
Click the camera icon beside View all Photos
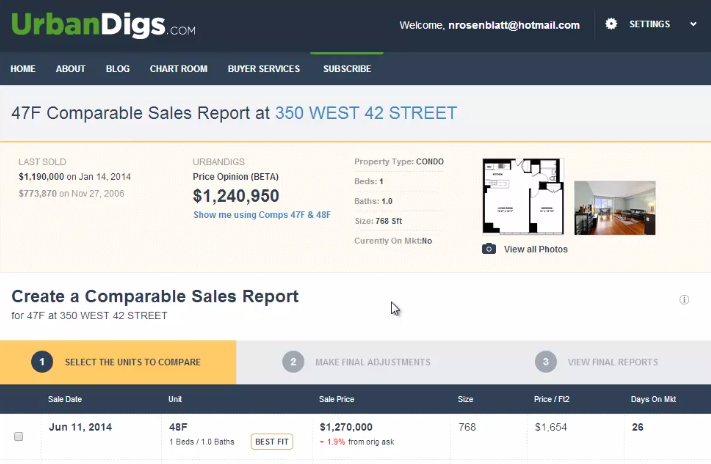489,249
